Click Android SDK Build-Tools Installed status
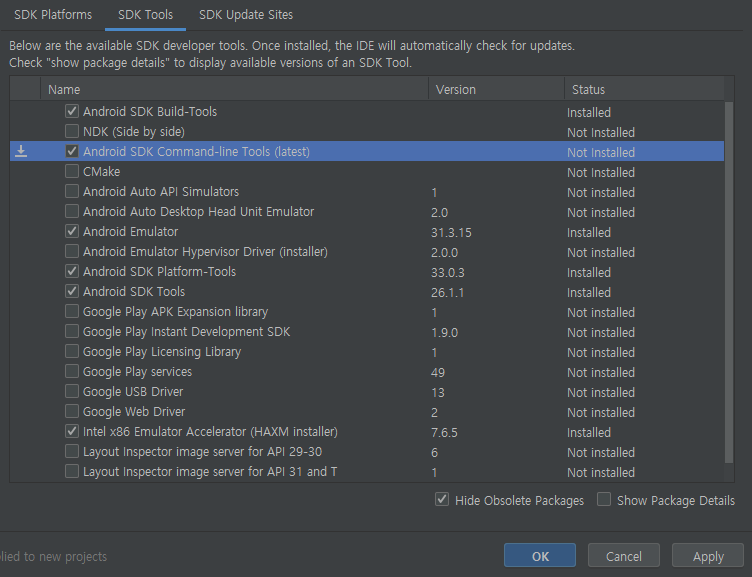This screenshot has width=752, height=577. (589, 113)
